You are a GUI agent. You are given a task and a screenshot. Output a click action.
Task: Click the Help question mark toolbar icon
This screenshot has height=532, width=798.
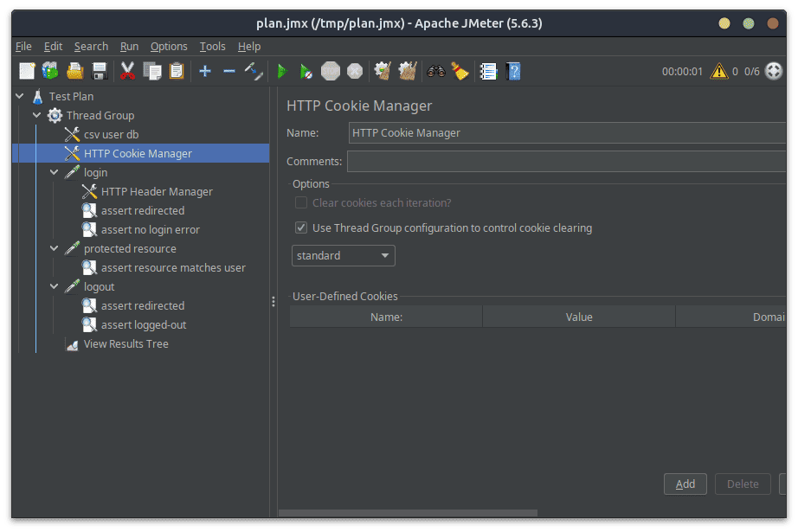(x=512, y=71)
